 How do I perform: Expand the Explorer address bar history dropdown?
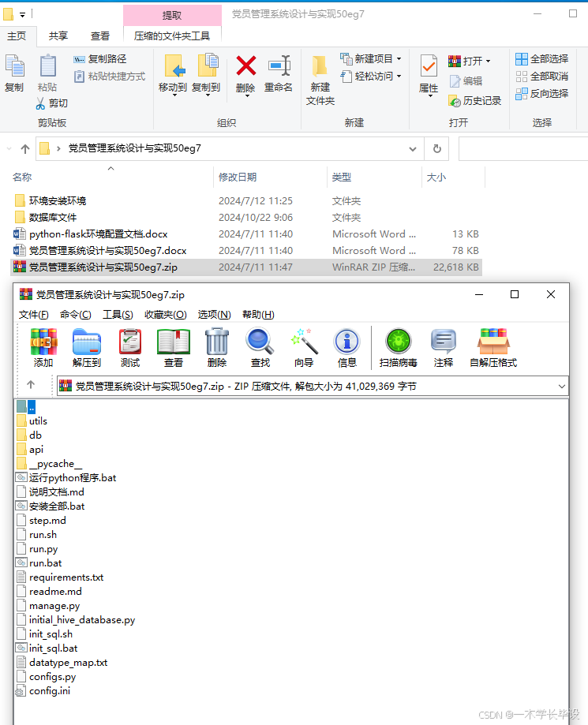(x=413, y=149)
